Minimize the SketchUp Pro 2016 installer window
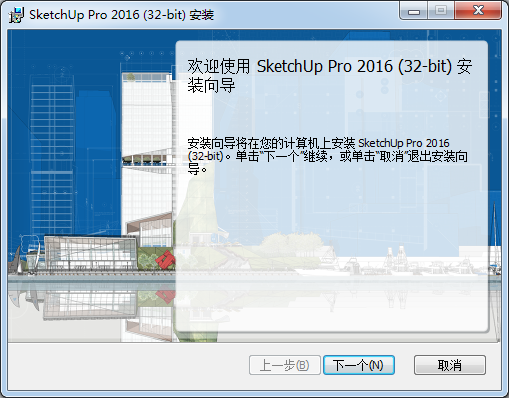 [414, 11]
